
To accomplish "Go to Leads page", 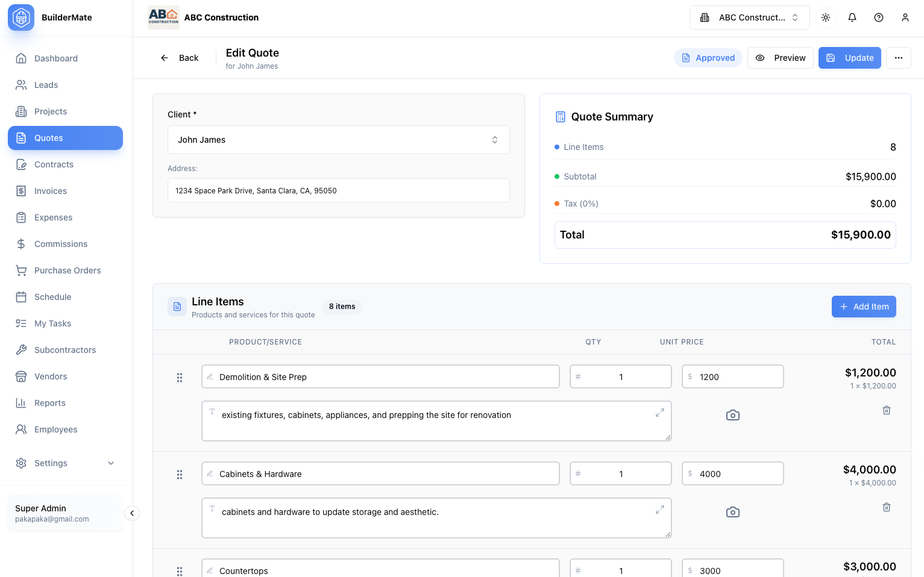I will 65,85.
